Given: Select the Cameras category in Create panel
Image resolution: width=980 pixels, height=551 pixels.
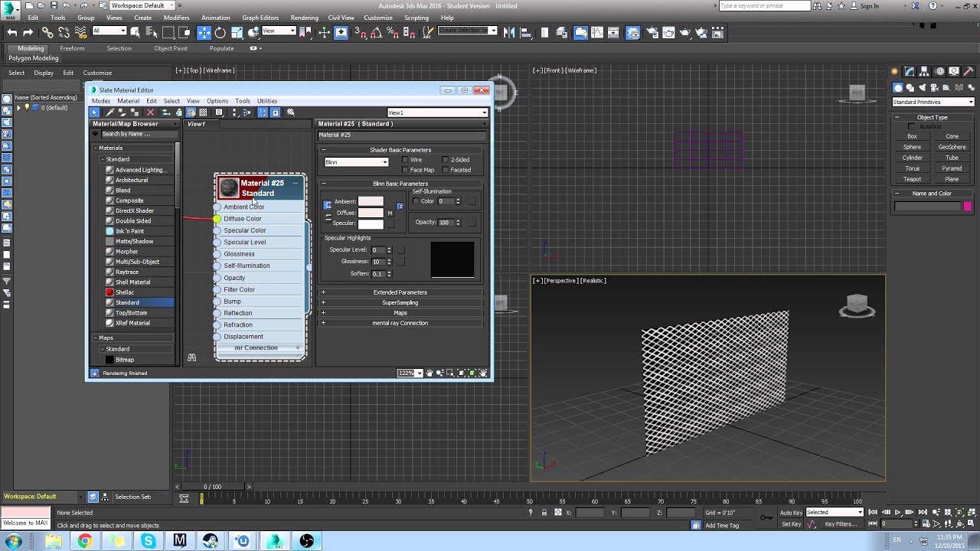Looking at the screenshot, I should pos(936,87).
